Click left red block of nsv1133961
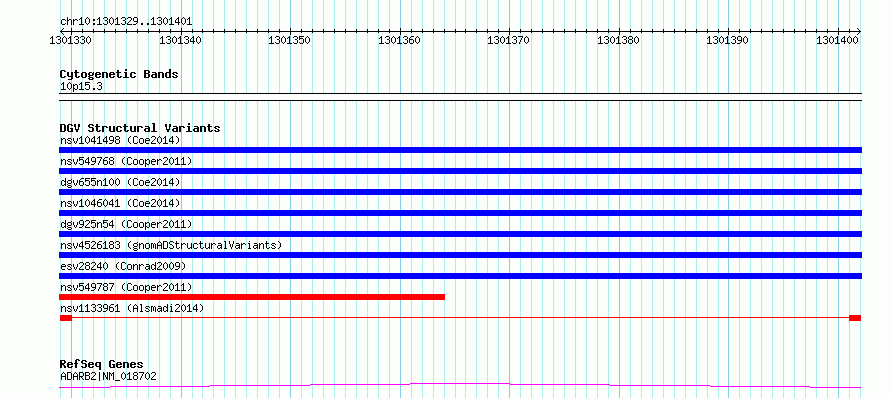 pos(66,318)
